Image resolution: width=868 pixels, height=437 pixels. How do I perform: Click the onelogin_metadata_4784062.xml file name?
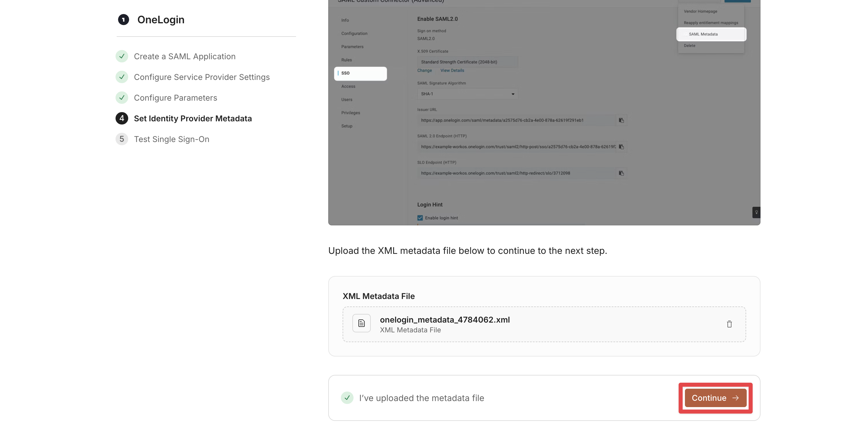(x=444, y=320)
